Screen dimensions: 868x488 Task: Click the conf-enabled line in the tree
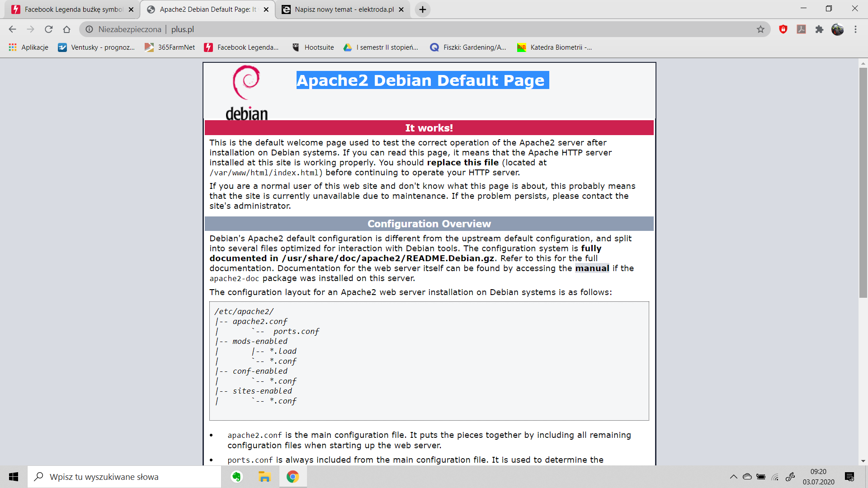260,371
